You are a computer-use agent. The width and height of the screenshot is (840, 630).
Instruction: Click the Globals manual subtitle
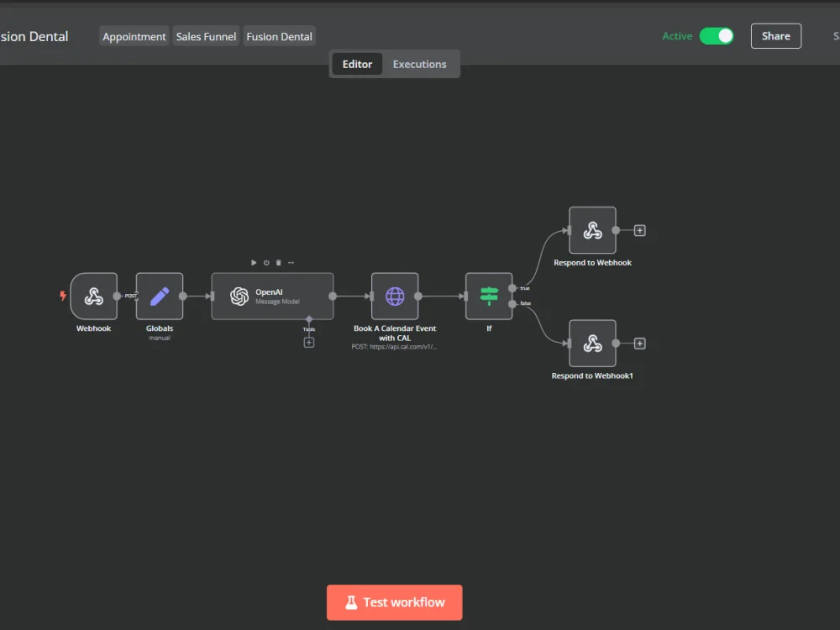click(x=160, y=338)
